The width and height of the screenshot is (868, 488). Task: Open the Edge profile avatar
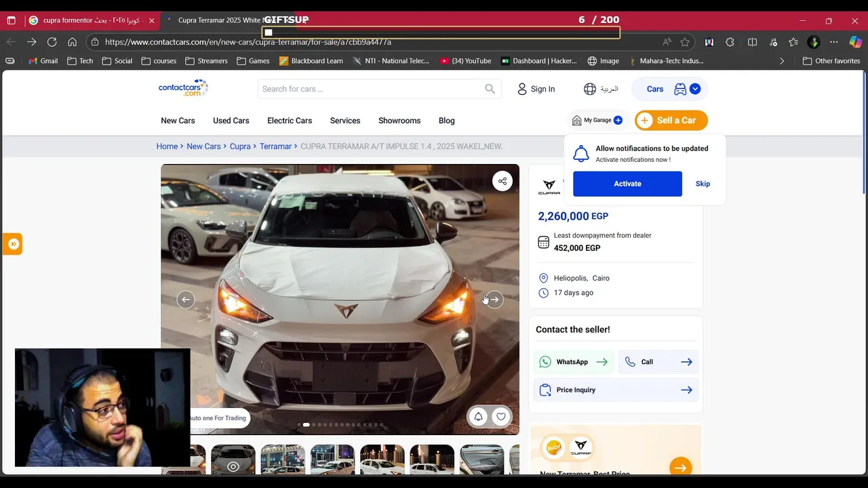pos(814,42)
